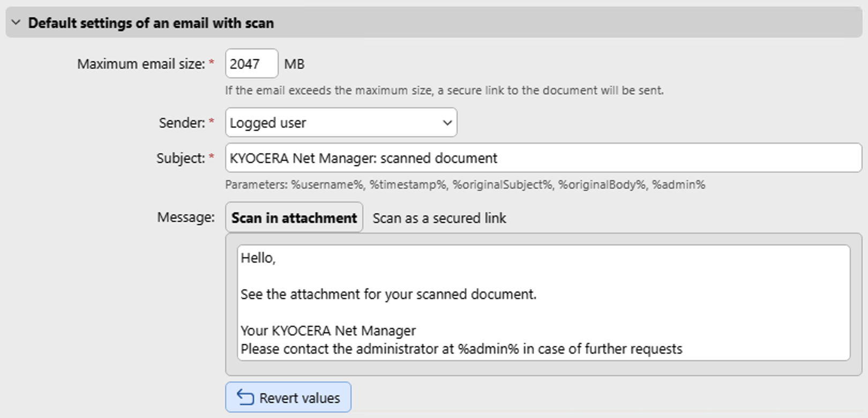868x418 pixels.
Task: Click the 'Message' field label
Action: coord(185,217)
